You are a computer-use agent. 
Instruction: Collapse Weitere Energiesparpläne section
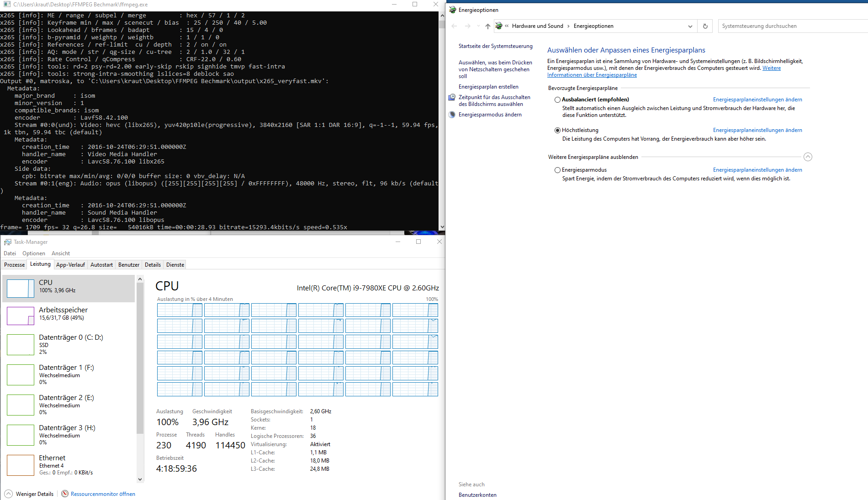(x=808, y=157)
